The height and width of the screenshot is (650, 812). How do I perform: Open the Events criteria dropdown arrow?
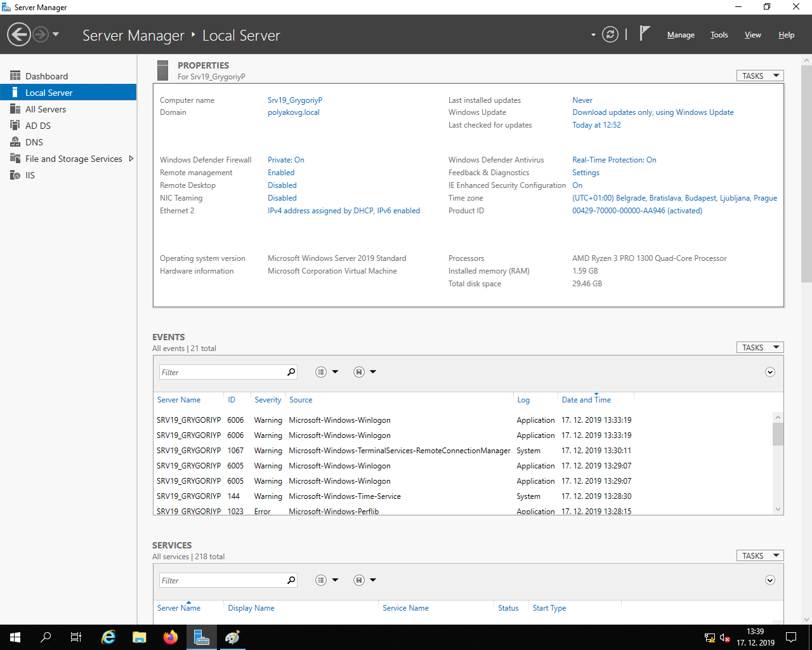pos(335,372)
